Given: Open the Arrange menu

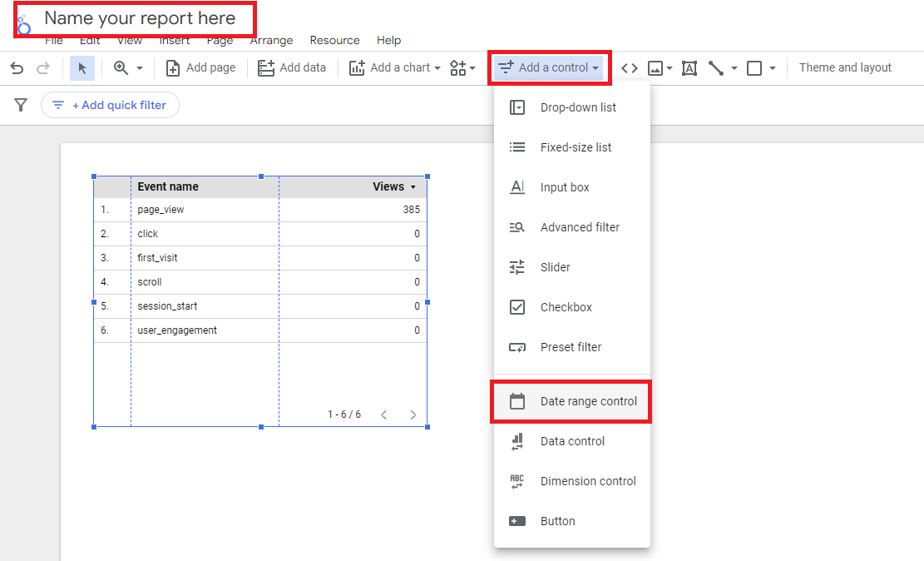Looking at the screenshot, I should click(x=272, y=40).
